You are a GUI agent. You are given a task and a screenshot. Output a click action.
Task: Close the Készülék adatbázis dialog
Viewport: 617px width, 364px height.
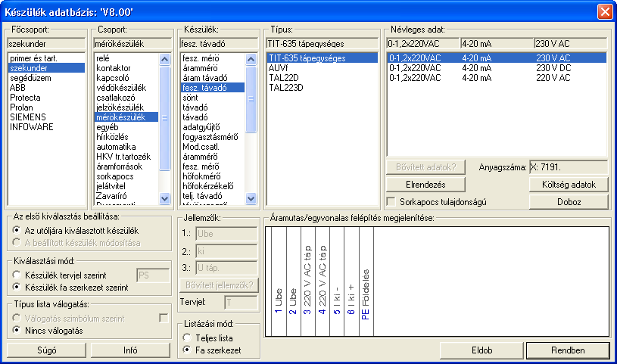pyautogui.click(x=605, y=11)
